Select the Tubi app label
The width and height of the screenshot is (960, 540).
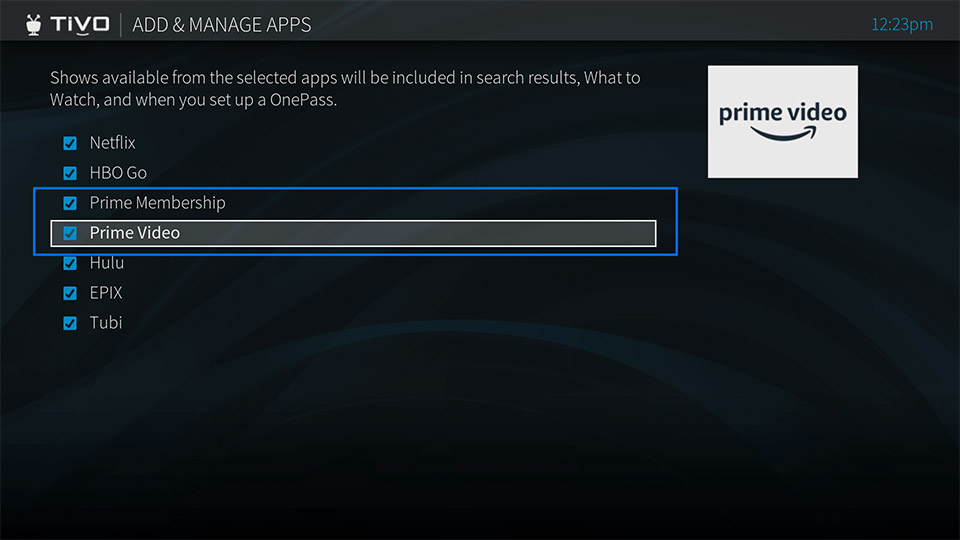(106, 323)
